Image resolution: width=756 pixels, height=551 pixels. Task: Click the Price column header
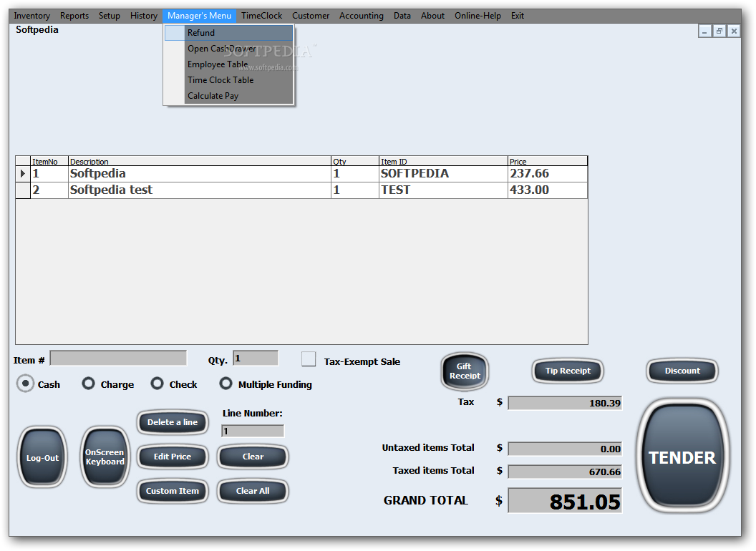click(x=547, y=161)
